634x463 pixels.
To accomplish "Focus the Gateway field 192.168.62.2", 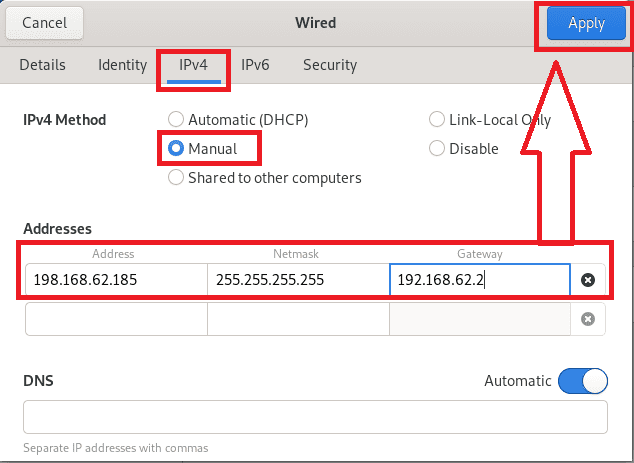I will coord(480,280).
